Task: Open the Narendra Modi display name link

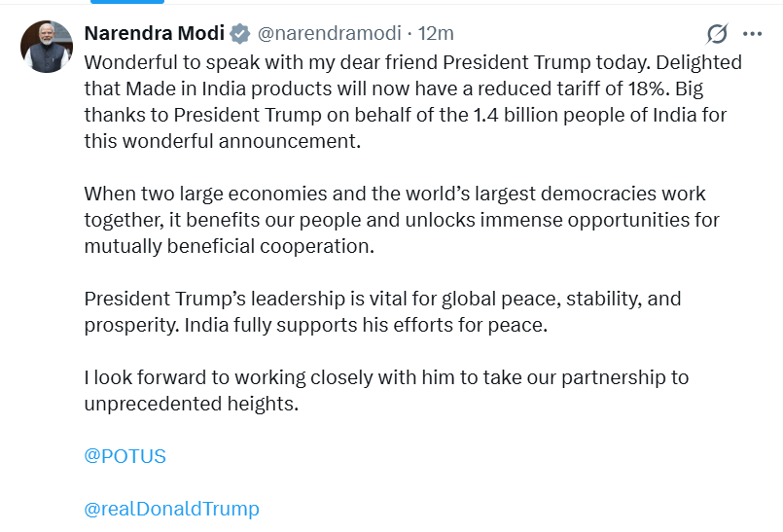Action: click(155, 33)
